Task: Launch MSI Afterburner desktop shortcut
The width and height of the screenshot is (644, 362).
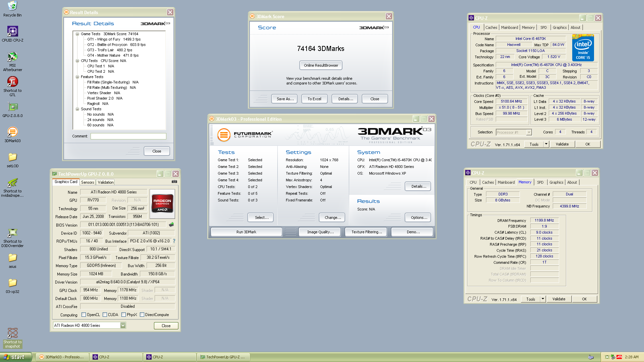Action: point(12,61)
